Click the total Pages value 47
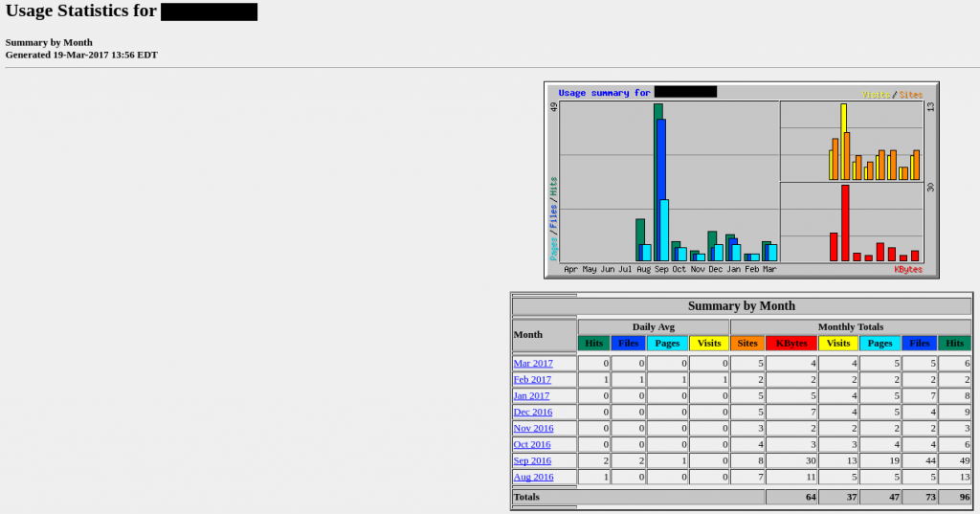Viewport: 980px width, 514px height. coord(894,497)
